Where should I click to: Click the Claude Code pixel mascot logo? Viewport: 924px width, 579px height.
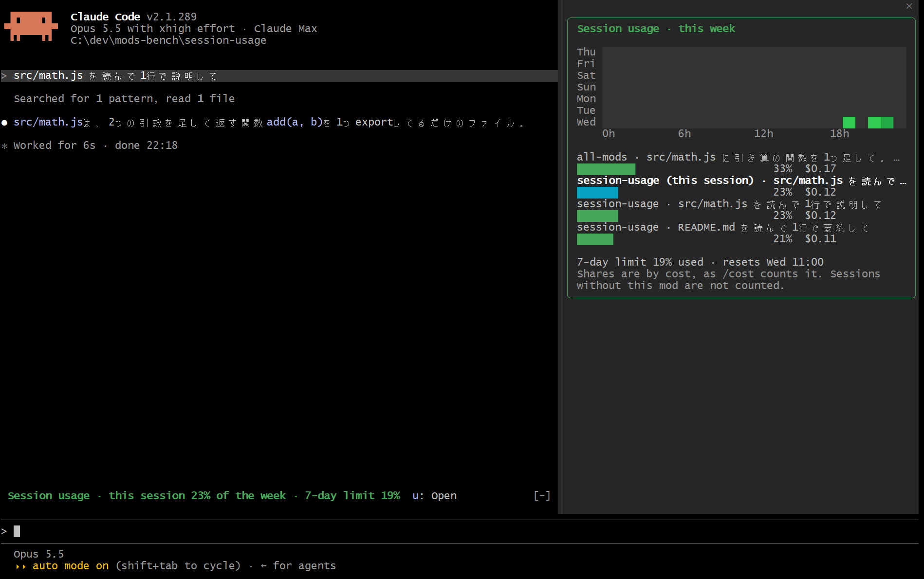tap(31, 26)
